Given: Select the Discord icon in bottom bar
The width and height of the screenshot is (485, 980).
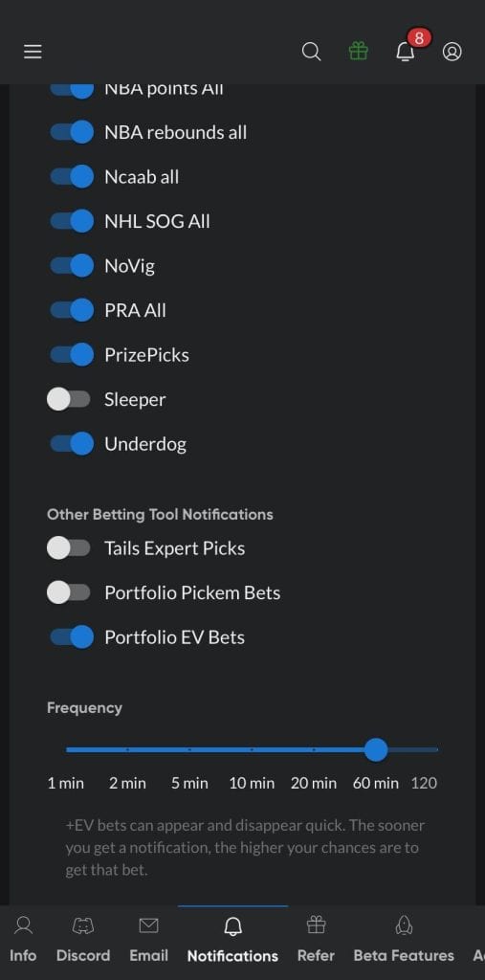Looking at the screenshot, I should [x=83, y=925].
